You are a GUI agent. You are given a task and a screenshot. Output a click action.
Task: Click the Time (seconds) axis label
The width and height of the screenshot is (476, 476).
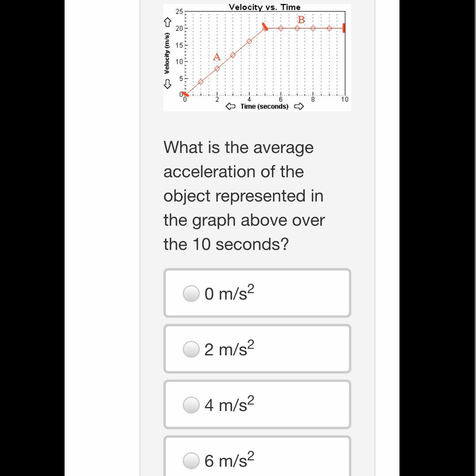265,107
